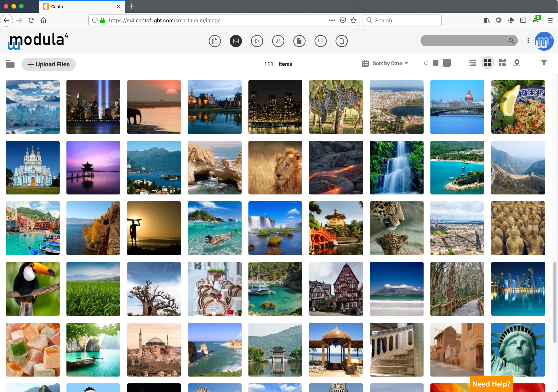Switch to masonry tile view
This screenshot has height=392, width=558.
[502, 63]
